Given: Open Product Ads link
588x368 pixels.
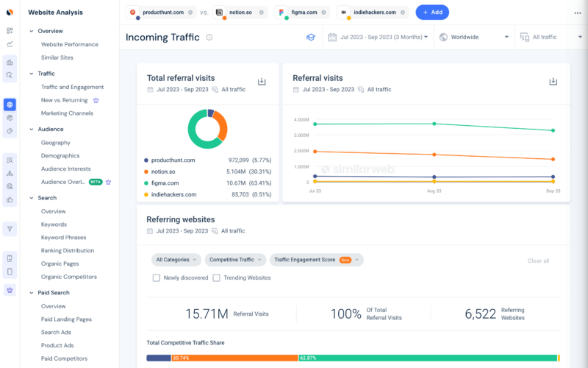Looking at the screenshot, I should pyautogui.click(x=57, y=345).
